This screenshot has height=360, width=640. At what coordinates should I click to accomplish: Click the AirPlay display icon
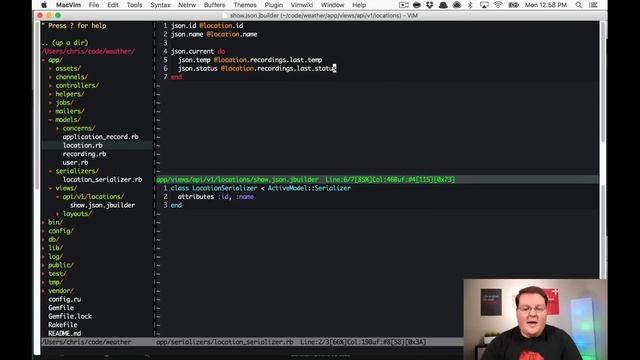(484, 5)
